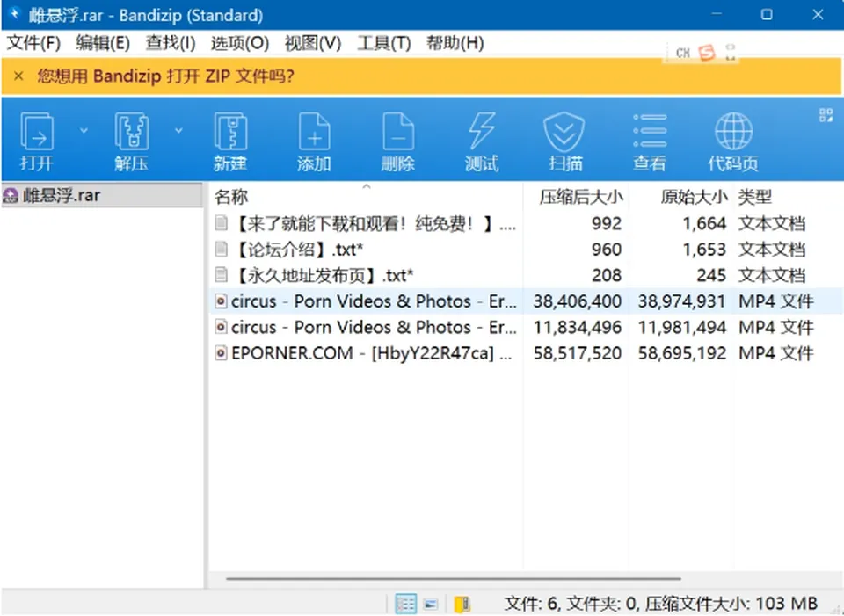Open the 查找(I) menu
The height and width of the screenshot is (616, 844).
pyautogui.click(x=171, y=43)
